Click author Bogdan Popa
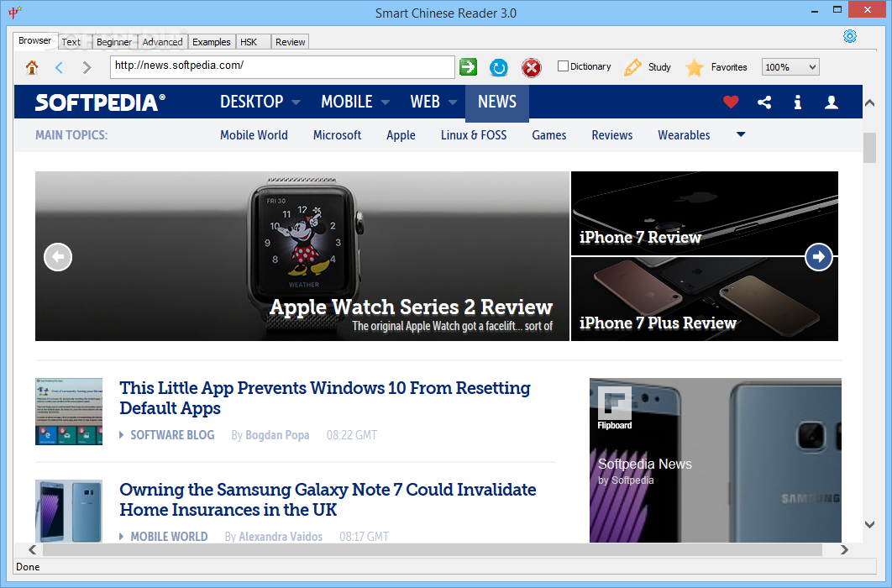 [277, 435]
